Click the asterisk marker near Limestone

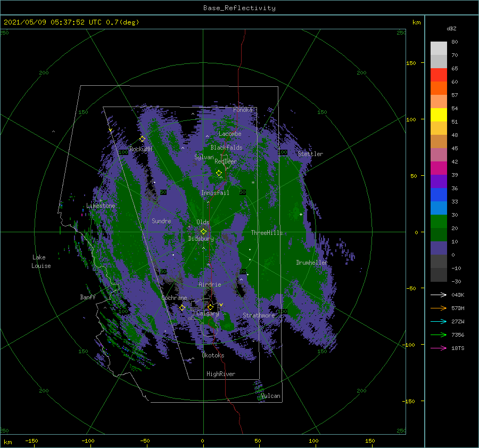click(101, 201)
